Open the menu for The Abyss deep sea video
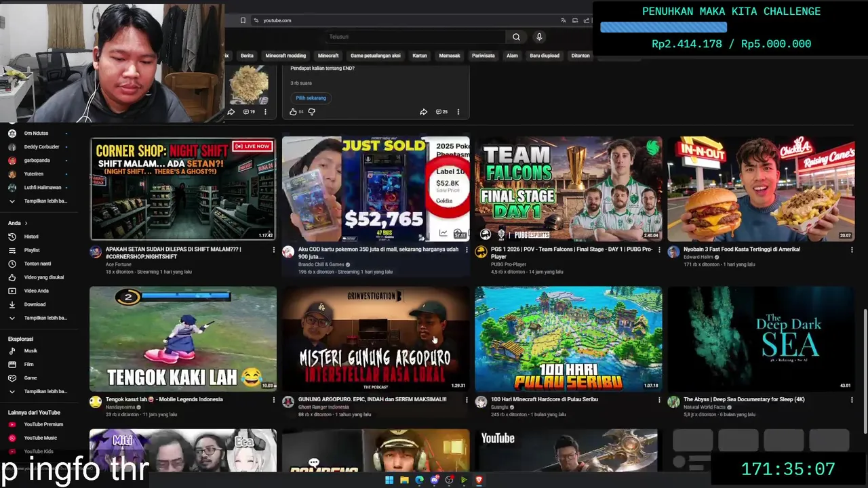This screenshot has height=488, width=868. pos(852,400)
